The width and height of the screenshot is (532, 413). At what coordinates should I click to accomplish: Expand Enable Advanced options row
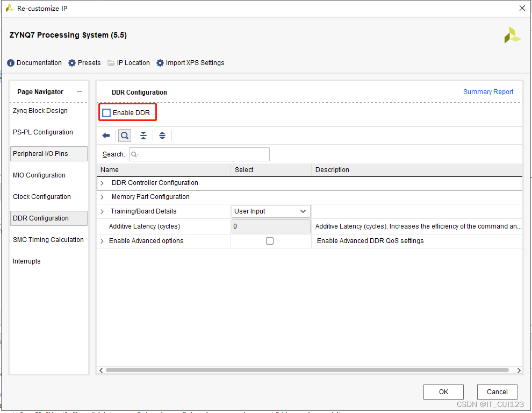pos(102,241)
